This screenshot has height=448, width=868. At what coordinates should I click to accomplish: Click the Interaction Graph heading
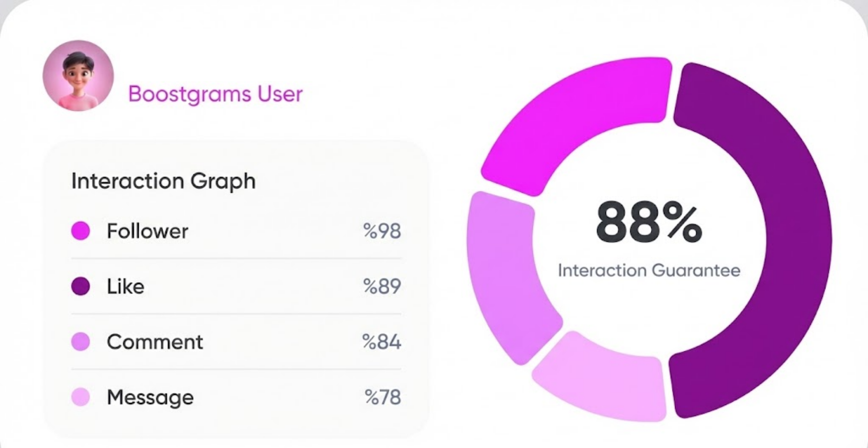pos(163,181)
